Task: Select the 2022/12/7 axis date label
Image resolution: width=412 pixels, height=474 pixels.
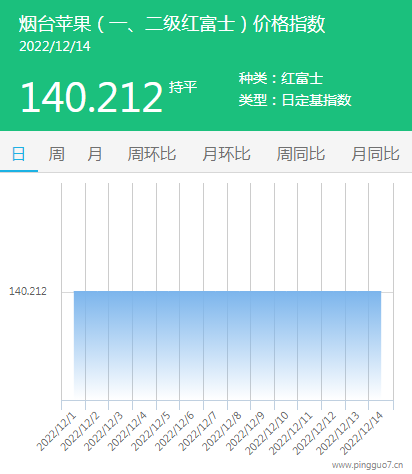Action: (x=197, y=432)
